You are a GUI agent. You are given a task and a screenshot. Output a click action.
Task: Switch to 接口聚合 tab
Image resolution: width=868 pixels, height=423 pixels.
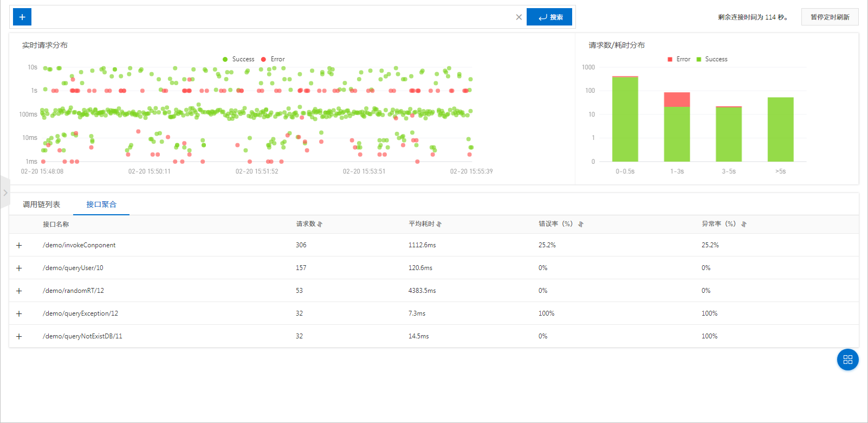[x=101, y=204]
